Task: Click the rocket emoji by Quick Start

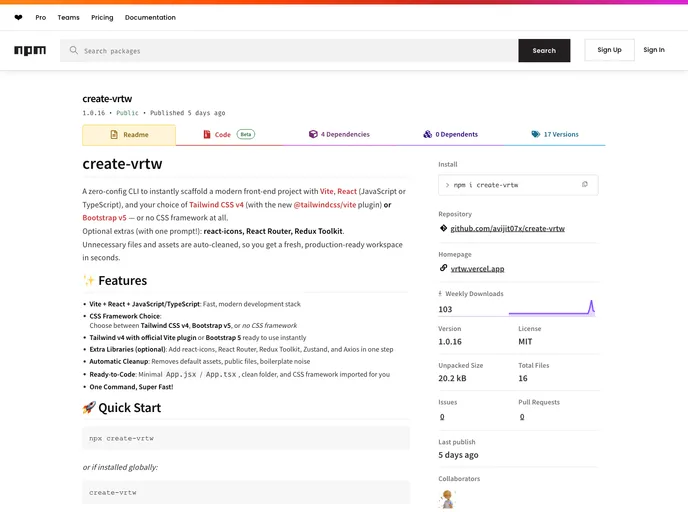Action: tap(89, 408)
